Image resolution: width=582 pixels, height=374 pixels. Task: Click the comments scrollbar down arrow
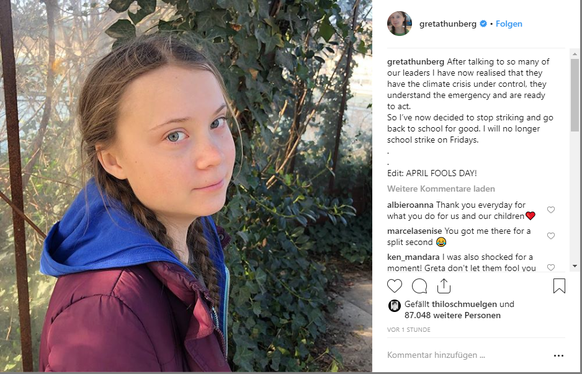tap(575, 266)
